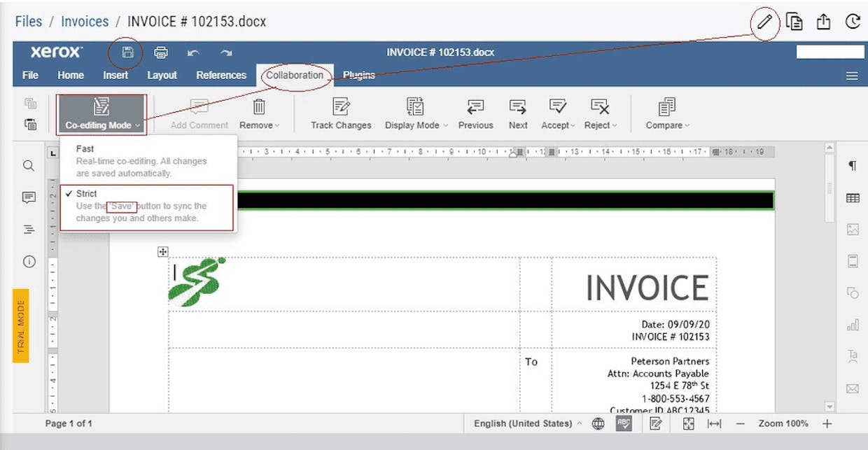Switch to the Layout tab
Image resolution: width=868 pixels, height=450 pixels.
162,75
